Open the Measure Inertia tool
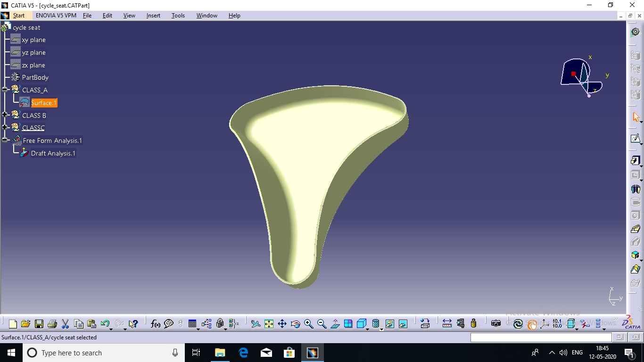The width and height of the screenshot is (644, 362). click(x=474, y=323)
